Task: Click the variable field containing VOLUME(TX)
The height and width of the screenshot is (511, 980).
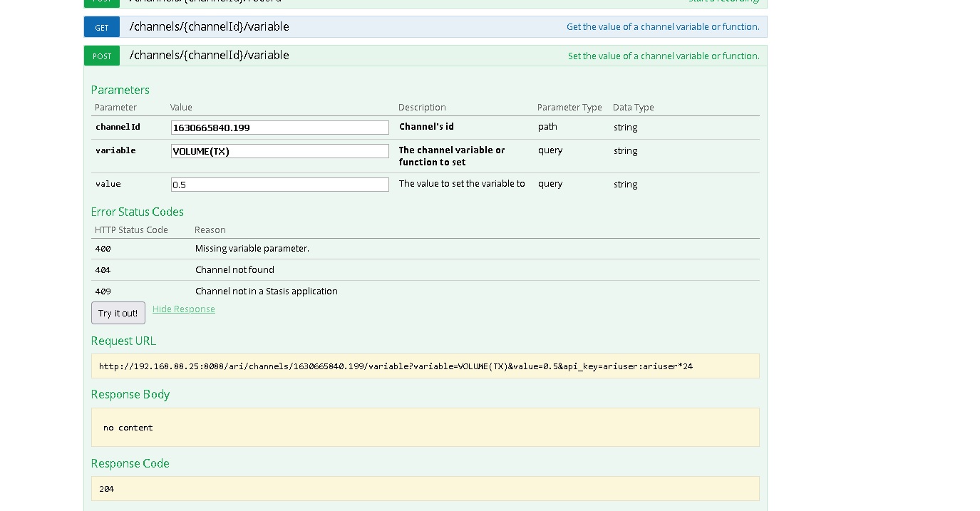Action: (x=279, y=151)
